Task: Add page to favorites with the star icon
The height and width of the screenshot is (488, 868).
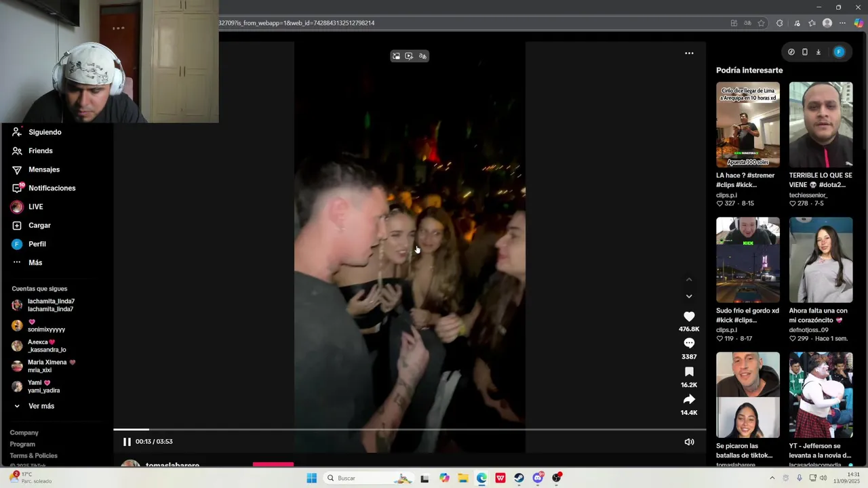Action: 762,23
